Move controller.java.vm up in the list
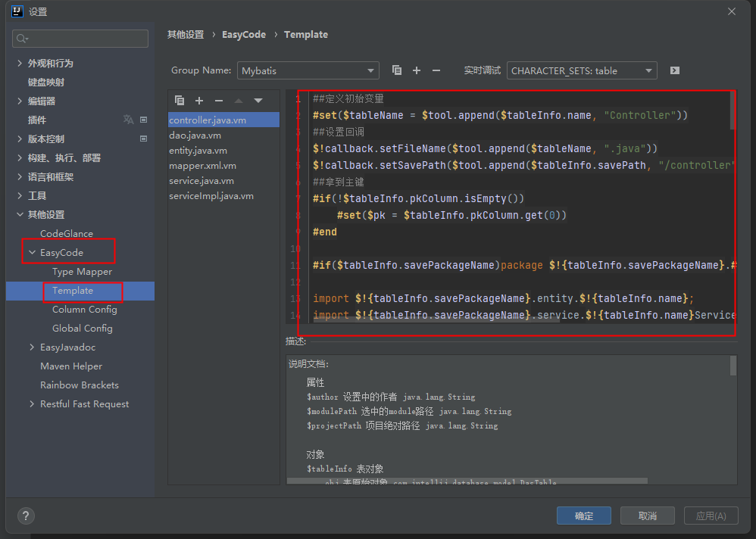Image resolution: width=756 pixels, height=539 pixels. [x=237, y=100]
